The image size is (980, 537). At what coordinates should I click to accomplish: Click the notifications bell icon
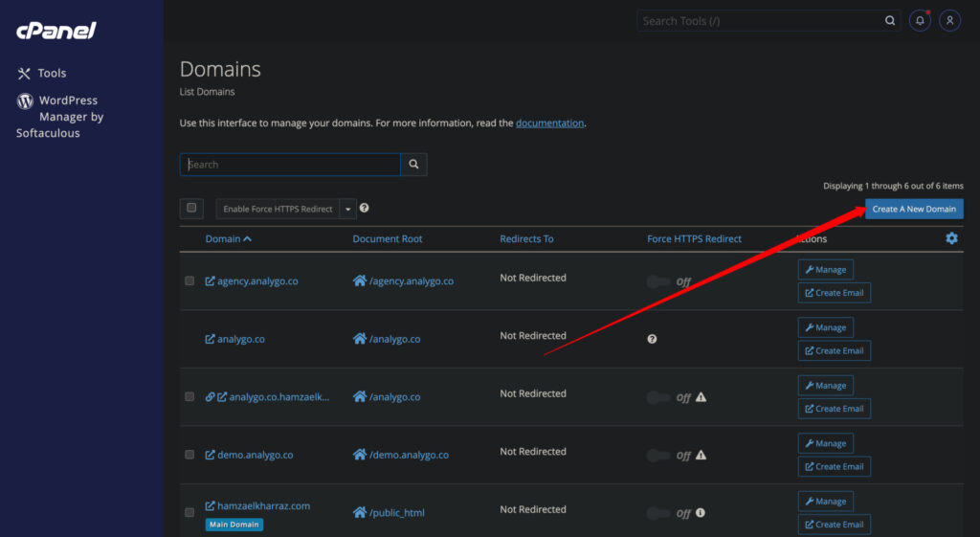[920, 20]
